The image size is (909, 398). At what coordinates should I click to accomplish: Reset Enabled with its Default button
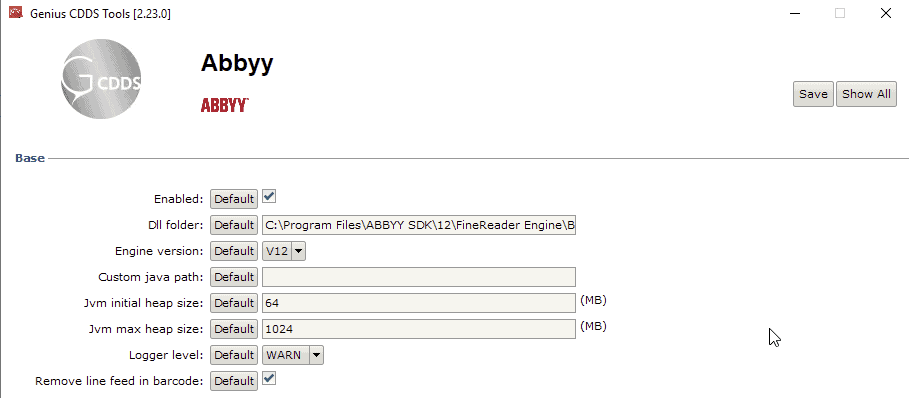(234, 199)
